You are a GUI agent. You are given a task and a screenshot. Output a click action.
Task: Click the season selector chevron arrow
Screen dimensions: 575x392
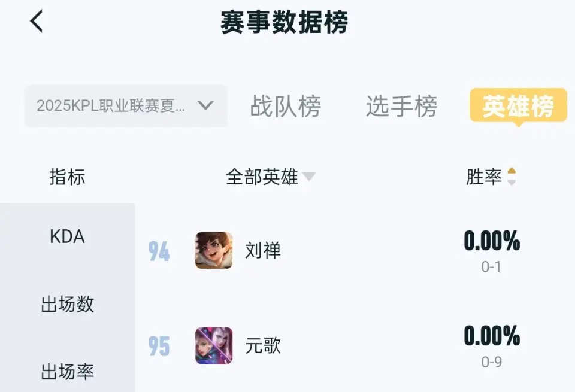tap(205, 106)
